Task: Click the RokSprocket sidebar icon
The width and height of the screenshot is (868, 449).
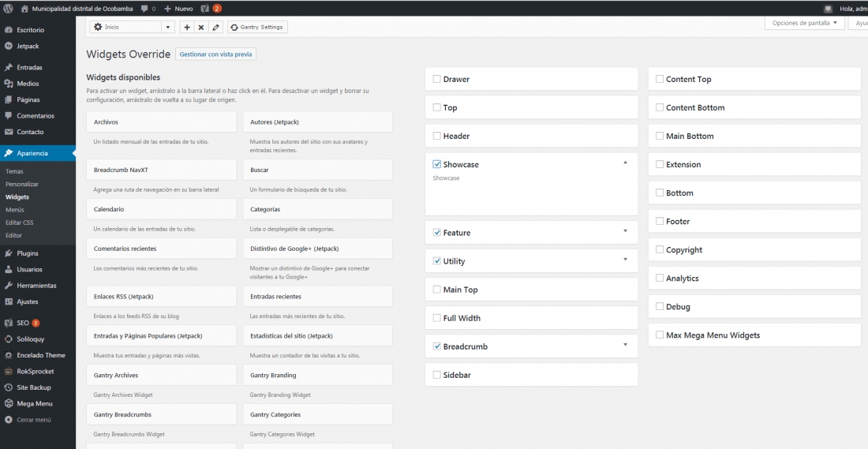Action: click(x=9, y=372)
